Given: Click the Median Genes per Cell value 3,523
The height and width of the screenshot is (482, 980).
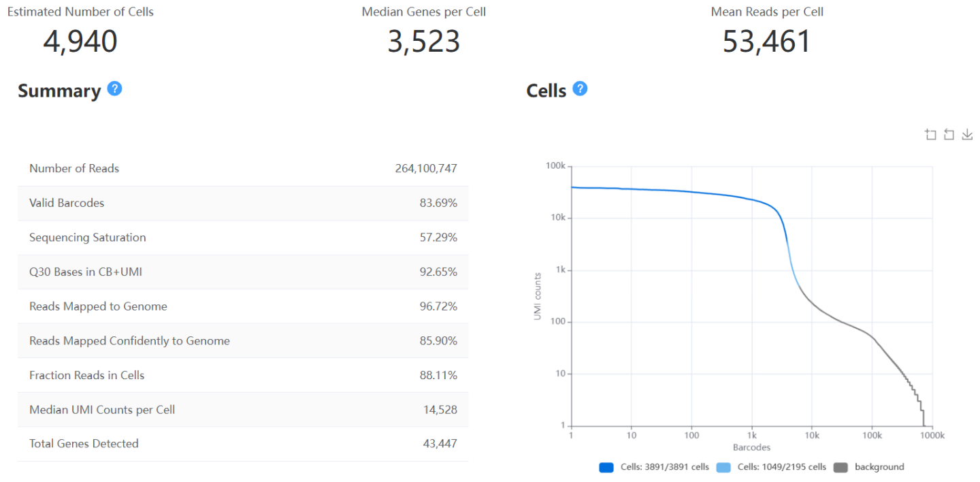Looking at the screenshot, I should [x=424, y=42].
